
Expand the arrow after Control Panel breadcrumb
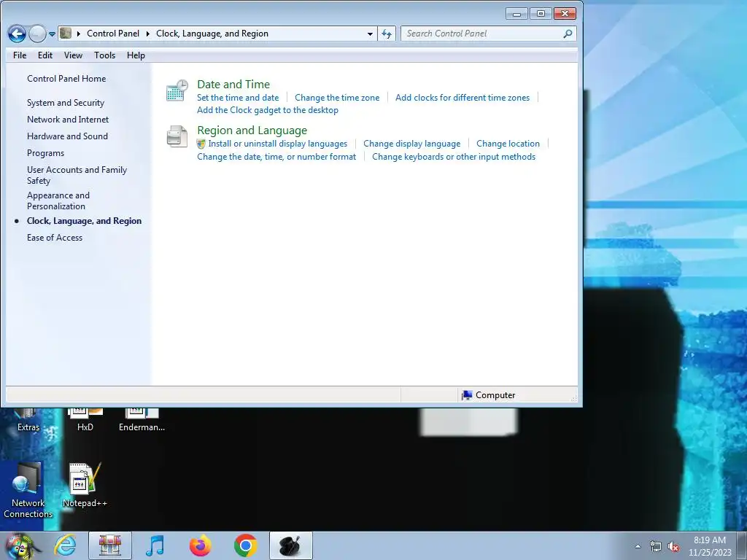click(147, 34)
